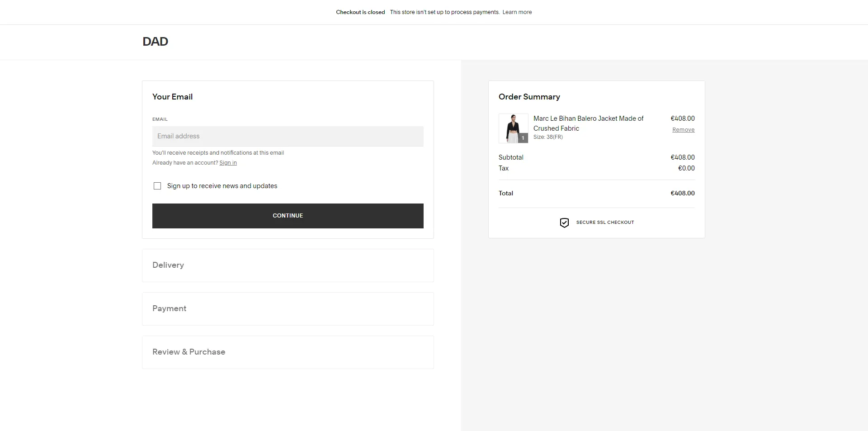
Task: Click the Total label
Action: tap(506, 193)
